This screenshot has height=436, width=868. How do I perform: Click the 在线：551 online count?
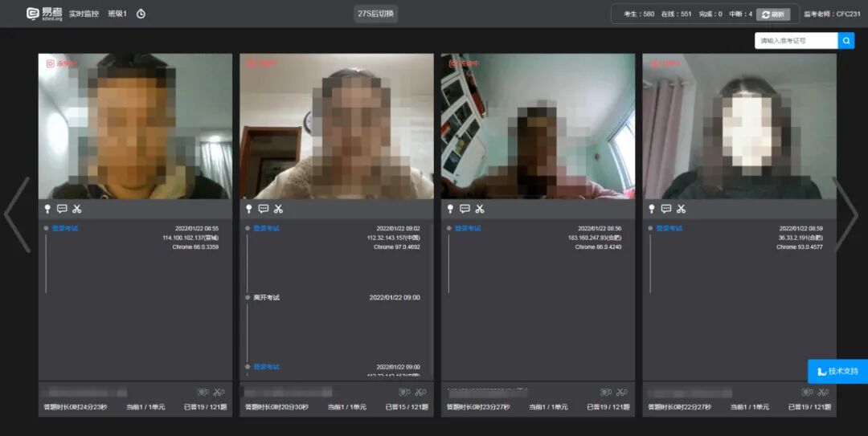677,14
